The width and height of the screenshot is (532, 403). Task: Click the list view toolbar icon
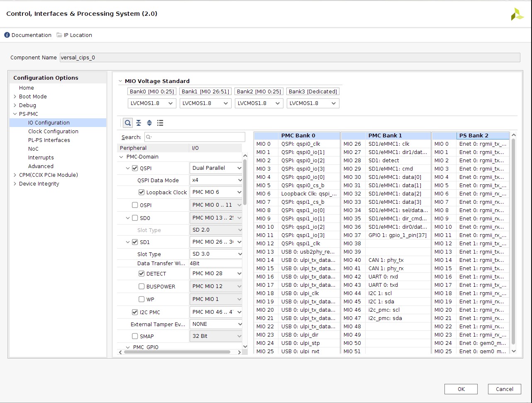160,123
